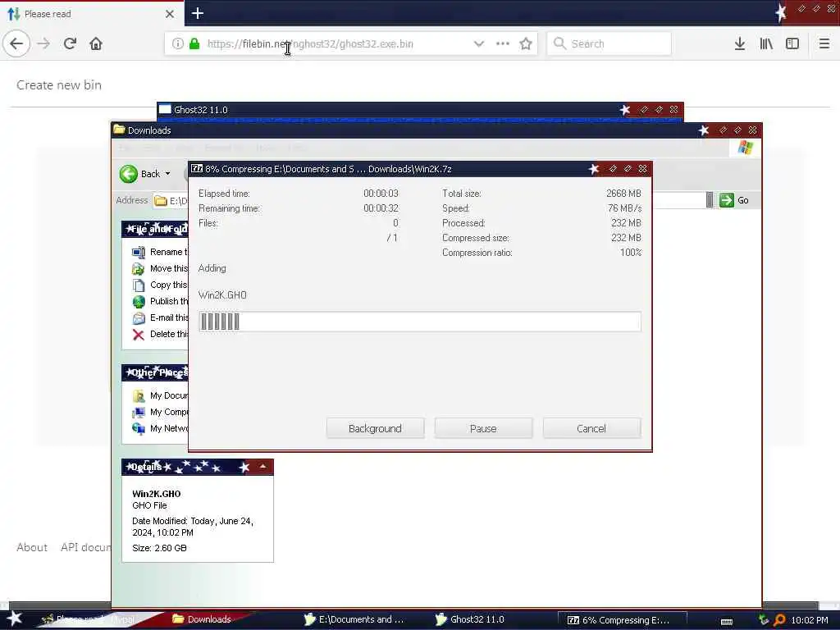Pause the 7-Zip compression
The height and width of the screenshot is (630, 840).
[x=483, y=428]
